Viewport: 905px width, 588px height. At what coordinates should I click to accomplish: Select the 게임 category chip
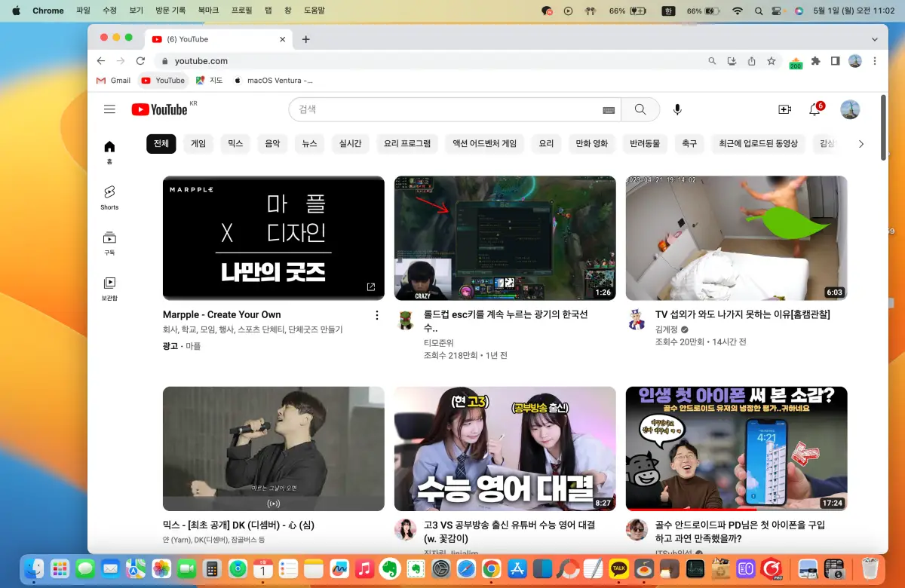coord(198,143)
